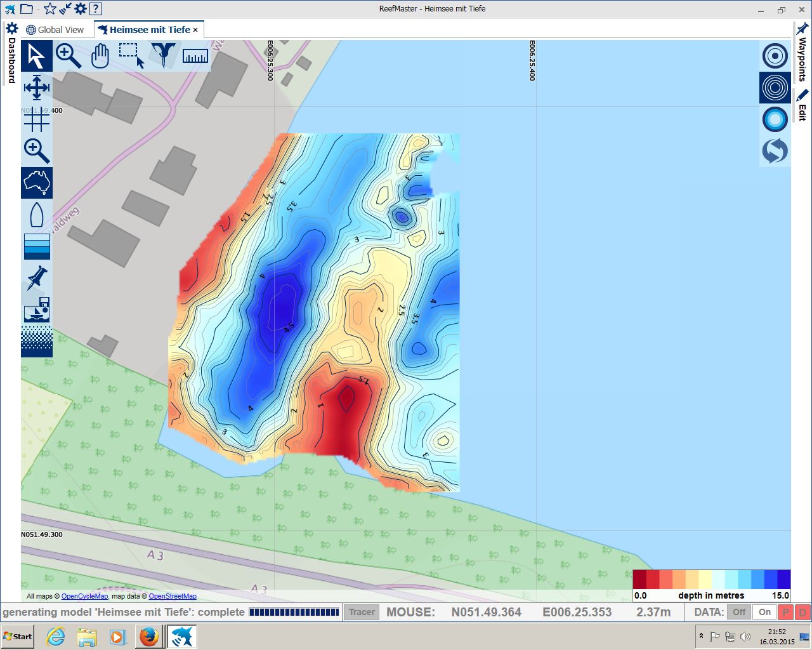Open the OpenStreetMap link
This screenshot has width=812, height=650.
click(x=173, y=597)
